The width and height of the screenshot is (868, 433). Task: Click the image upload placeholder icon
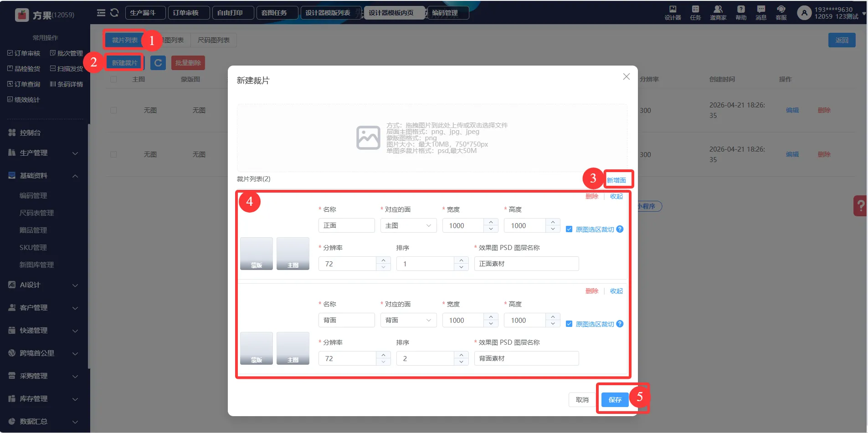[368, 138]
